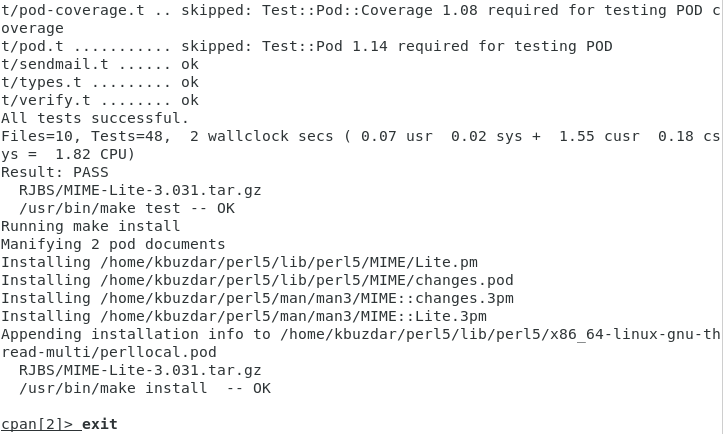Click the 'Files=10, Tests=48' summary line
Screen dimensions: 723x434
[360, 136]
